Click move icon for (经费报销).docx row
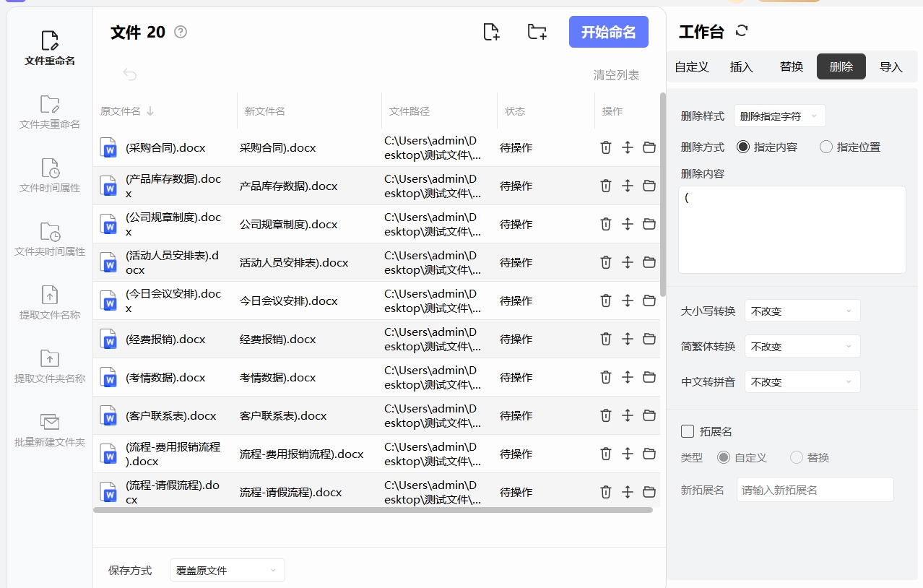Image resolution: width=923 pixels, height=588 pixels. click(628, 339)
